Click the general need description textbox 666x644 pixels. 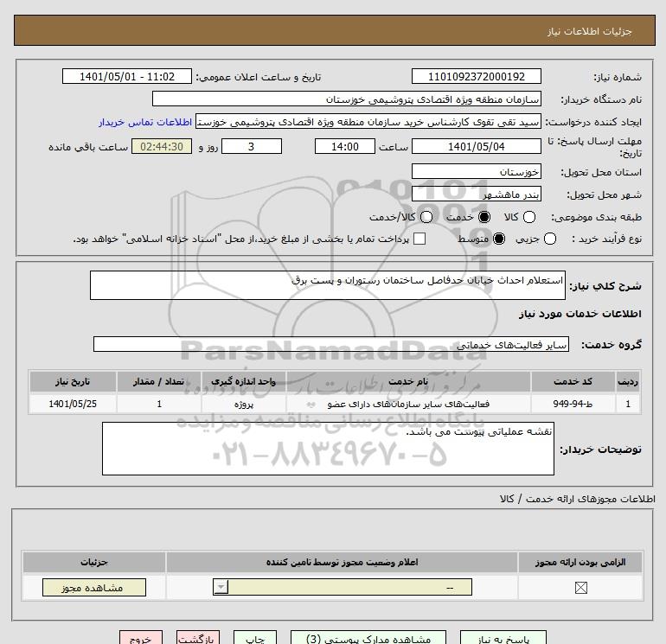click(328, 285)
